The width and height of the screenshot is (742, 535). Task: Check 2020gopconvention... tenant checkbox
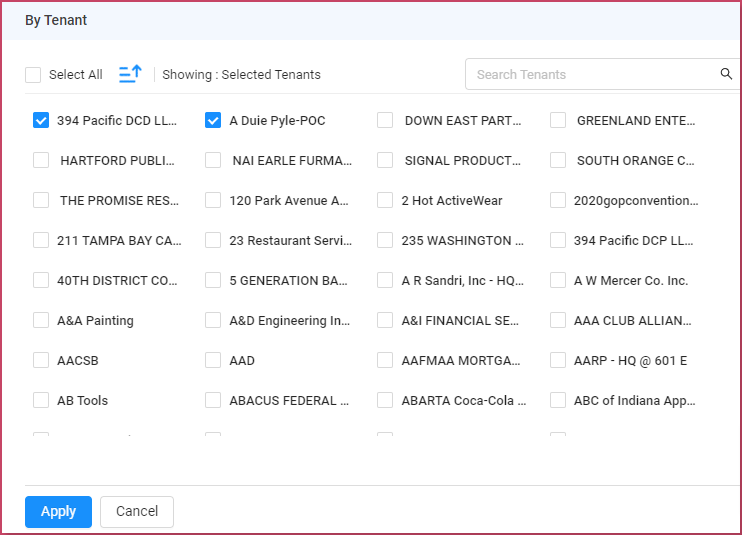(558, 201)
